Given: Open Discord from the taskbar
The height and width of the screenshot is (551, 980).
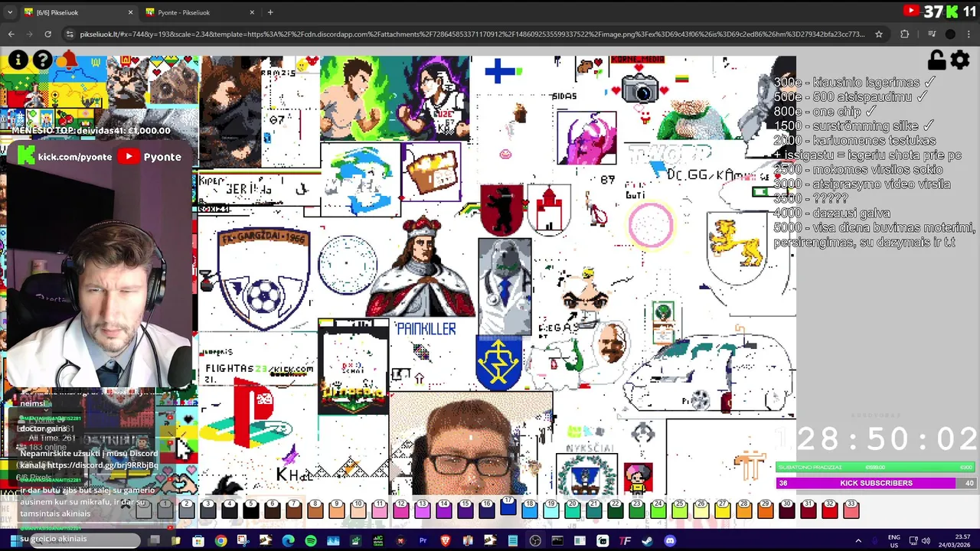Looking at the screenshot, I should 670,541.
